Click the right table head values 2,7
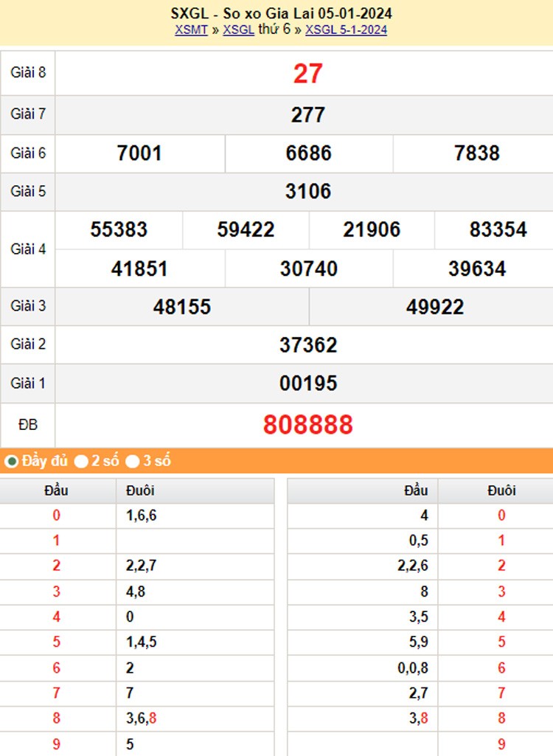553x756 pixels. 419,693
